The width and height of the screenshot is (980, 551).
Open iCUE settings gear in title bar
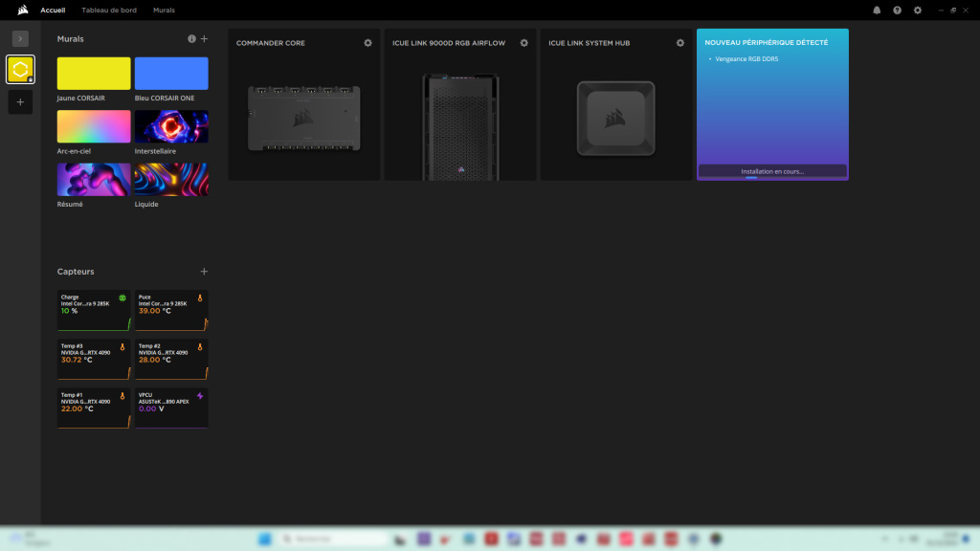pyautogui.click(x=918, y=10)
